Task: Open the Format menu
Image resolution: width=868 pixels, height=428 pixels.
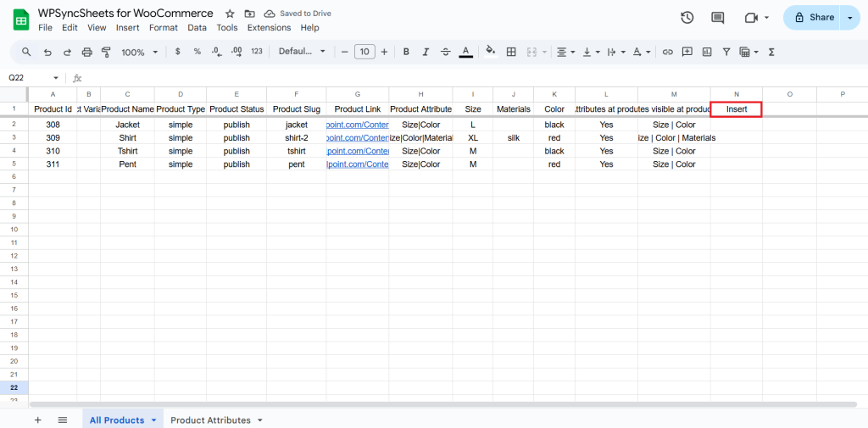Action: [x=164, y=28]
